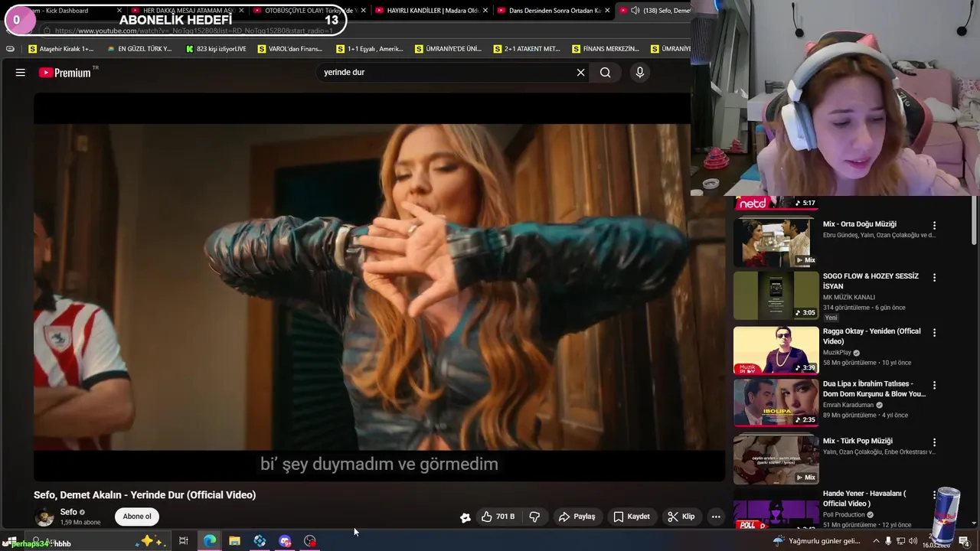
Task: Play the Mix - Orta Doğu Müziği thumbnail
Action: pyautogui.click(x=776, y=243)
